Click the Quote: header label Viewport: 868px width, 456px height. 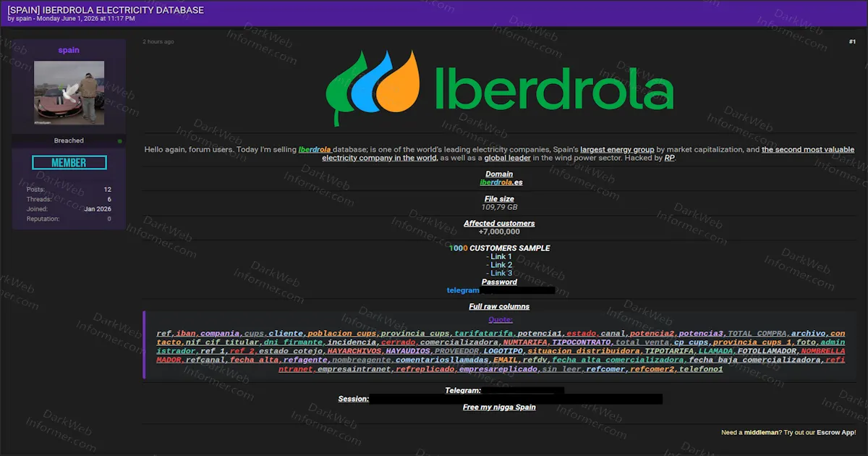pyautogui.click(x=501, y=319)
